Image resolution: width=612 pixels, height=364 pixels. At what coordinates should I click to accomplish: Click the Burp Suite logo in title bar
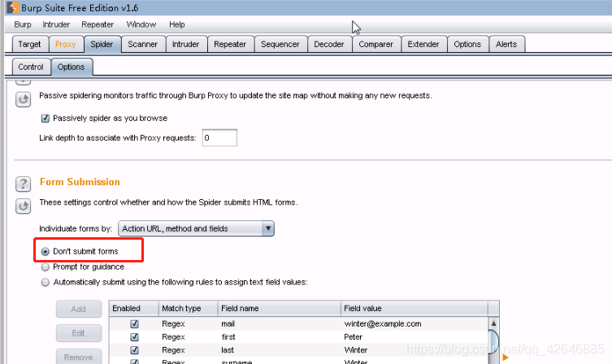(x=11, y=7)
